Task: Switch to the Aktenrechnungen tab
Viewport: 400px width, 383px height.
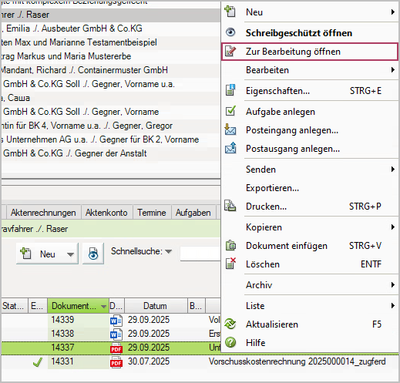Action: coord(43,212)
